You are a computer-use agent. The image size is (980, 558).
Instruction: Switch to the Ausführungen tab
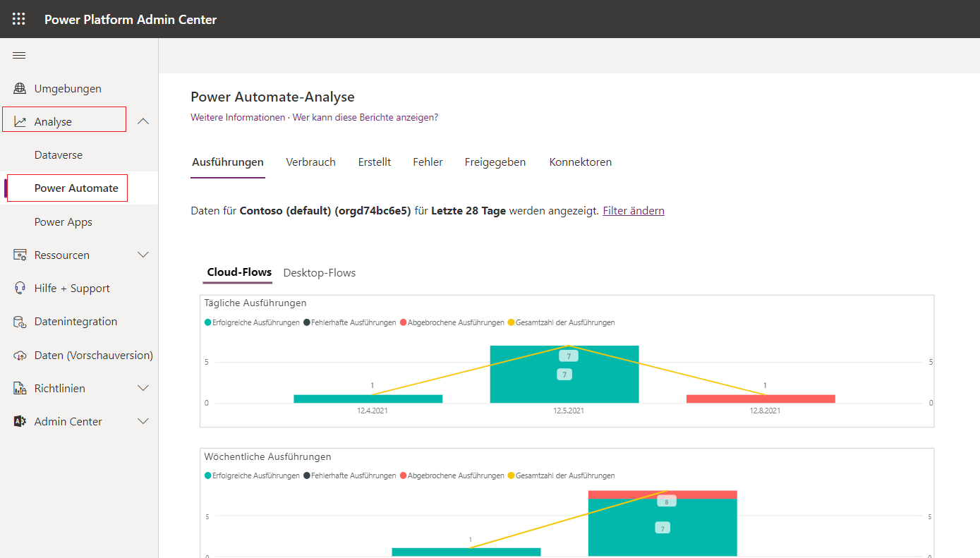click(x=228, y=162)
